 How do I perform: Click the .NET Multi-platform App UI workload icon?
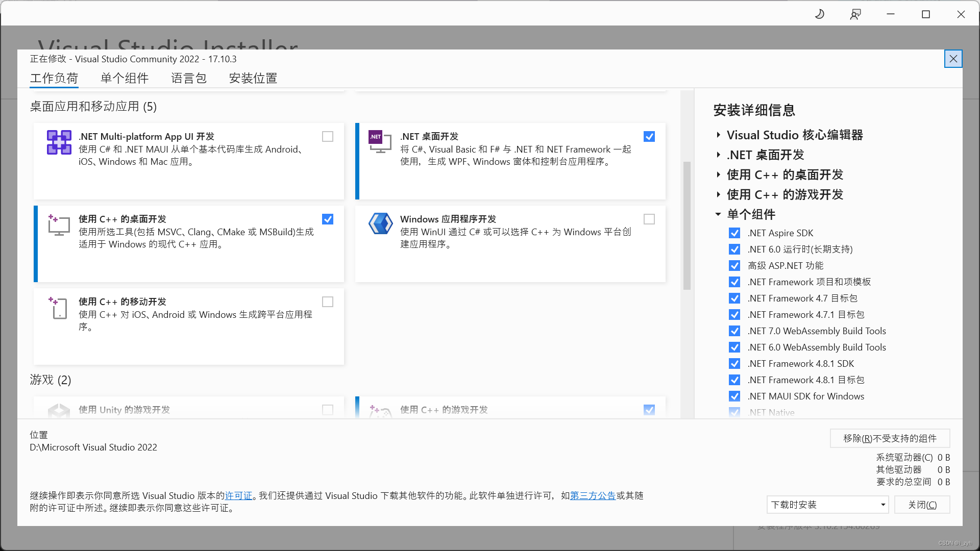[59, 142]
